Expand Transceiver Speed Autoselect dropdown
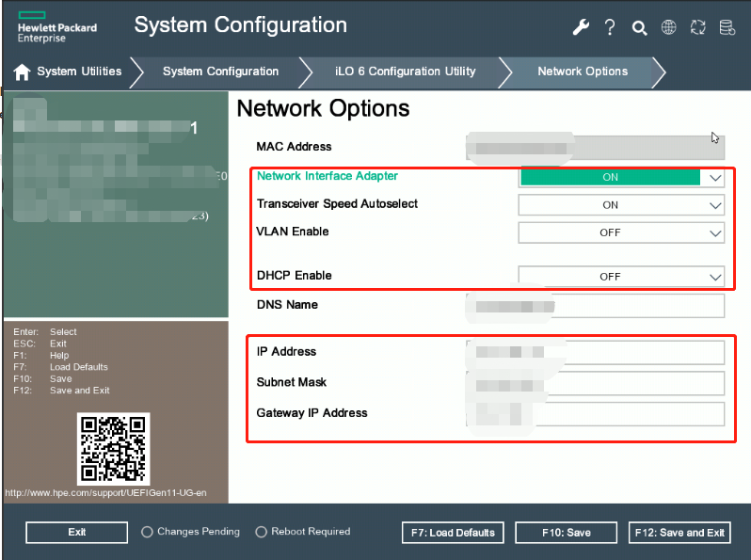Viewport: 751px width, 560px height. point(621,204)
